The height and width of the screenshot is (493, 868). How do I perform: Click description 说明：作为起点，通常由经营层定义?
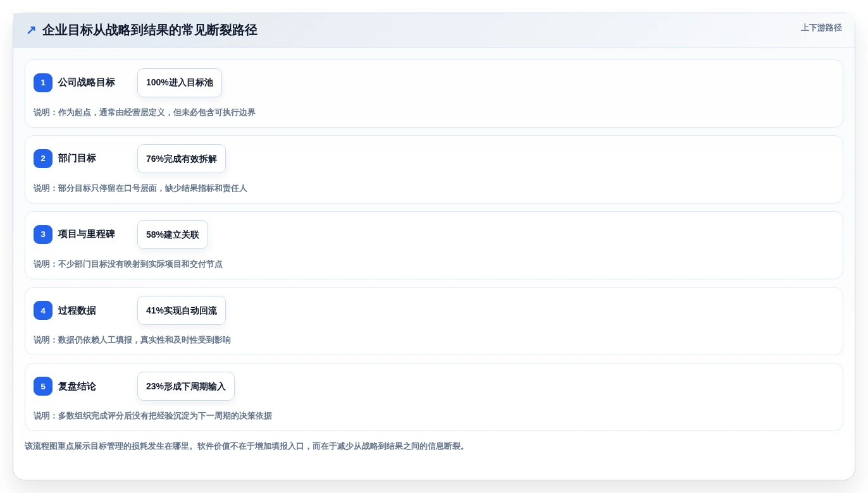[x=144, y=113]
